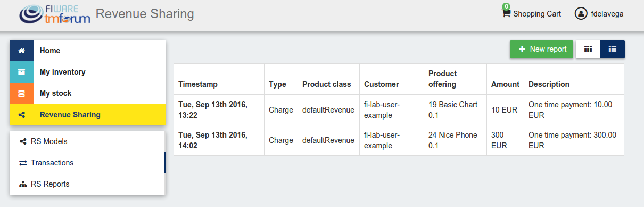The width and height of the screenshot is (644, 207).
Task: Click the Home house icon
Action: (x=22, y=51)
